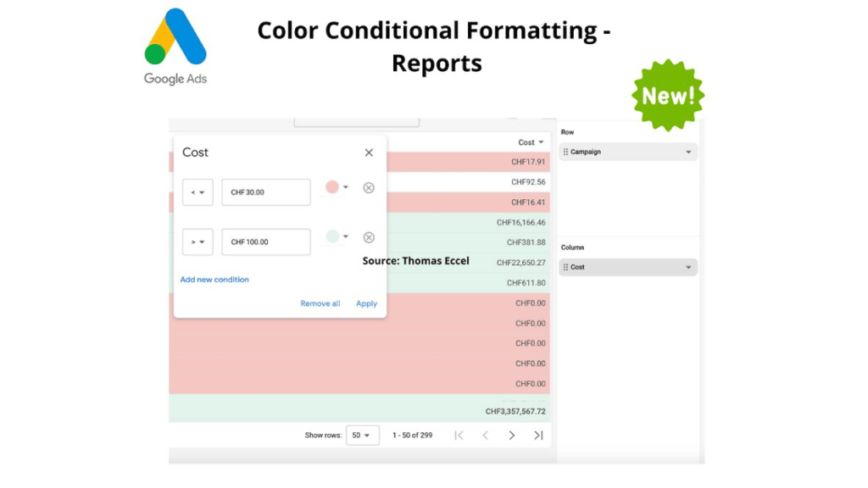Click the 1 - 50 of 299 text

(413, 435)
